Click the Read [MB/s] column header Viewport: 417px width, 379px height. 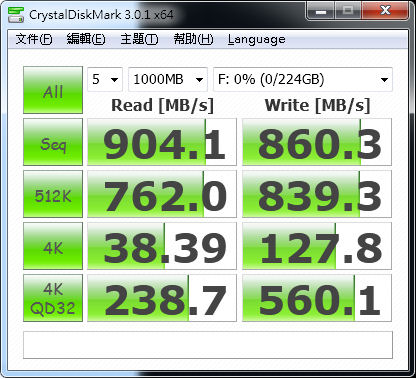coord(162,105)
